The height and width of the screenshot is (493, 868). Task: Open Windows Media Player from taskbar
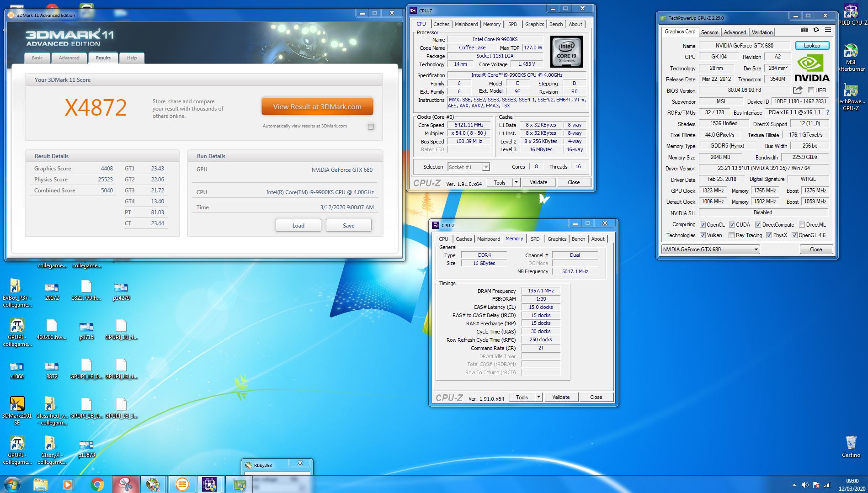tap(68, 484)
